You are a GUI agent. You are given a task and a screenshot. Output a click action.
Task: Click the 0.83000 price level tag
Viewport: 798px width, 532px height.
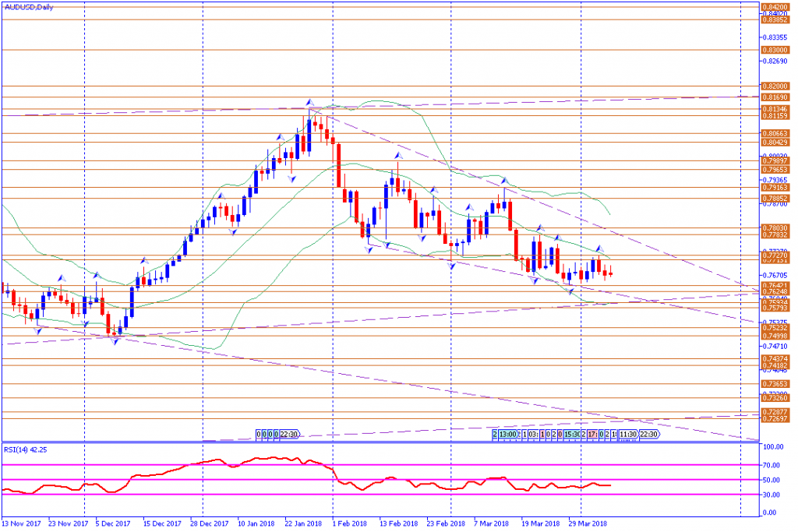point(773,50)
